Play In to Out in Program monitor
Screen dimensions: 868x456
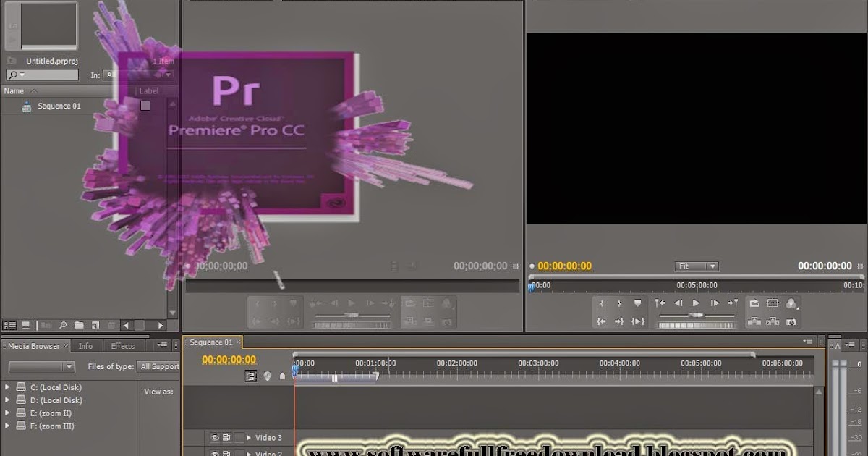637,321
